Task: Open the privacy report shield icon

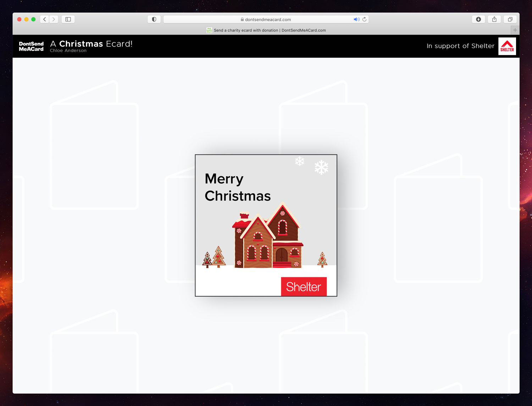Action: click(154, 20)
